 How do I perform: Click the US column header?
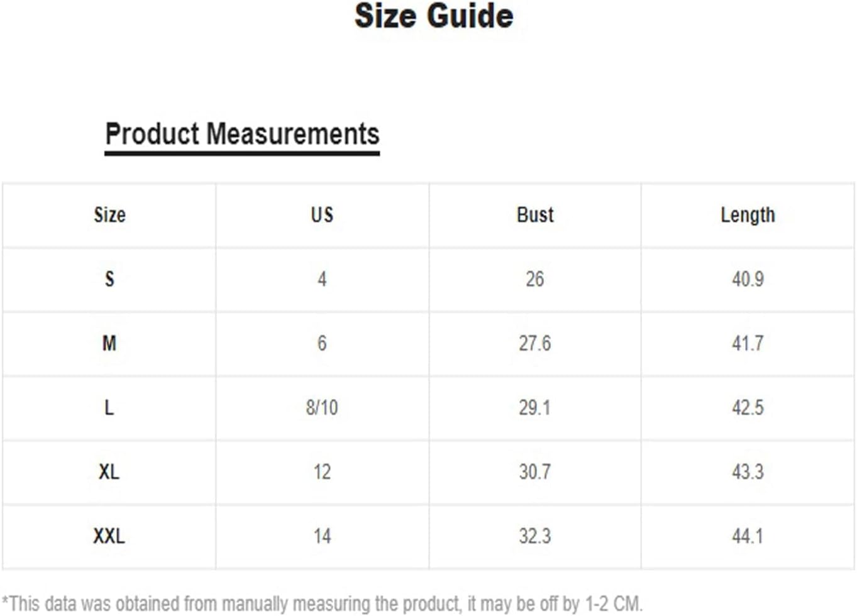[322, 215]
